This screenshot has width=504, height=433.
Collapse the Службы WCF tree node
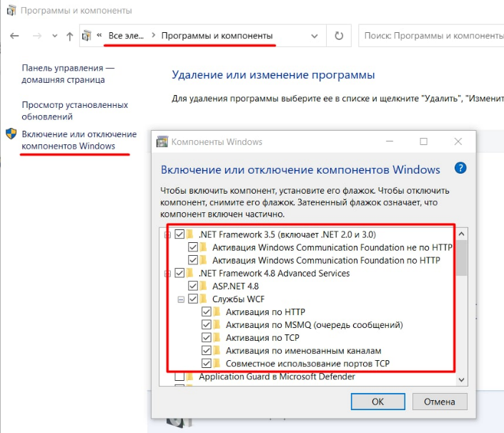[181, 299]
